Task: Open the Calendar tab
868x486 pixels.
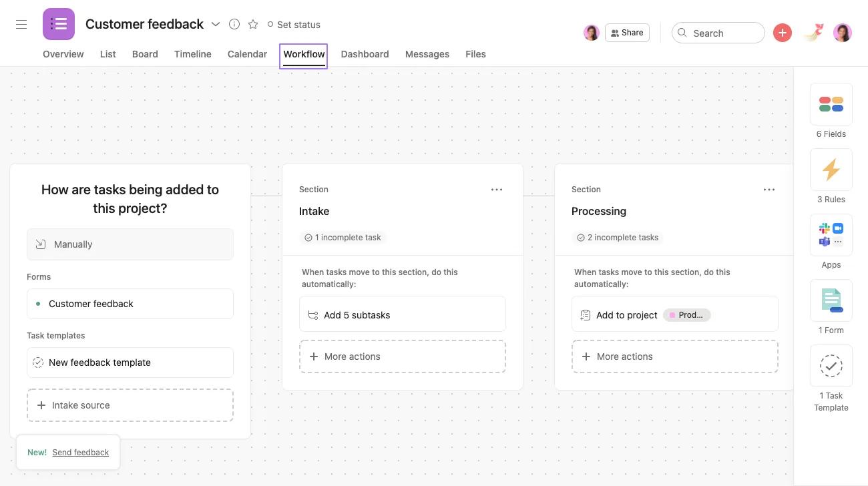Action: 246,54
